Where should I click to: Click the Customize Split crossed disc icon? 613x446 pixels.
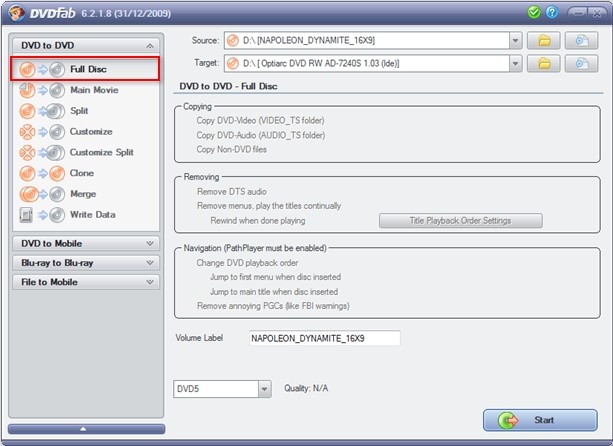(x=27, y=152)
